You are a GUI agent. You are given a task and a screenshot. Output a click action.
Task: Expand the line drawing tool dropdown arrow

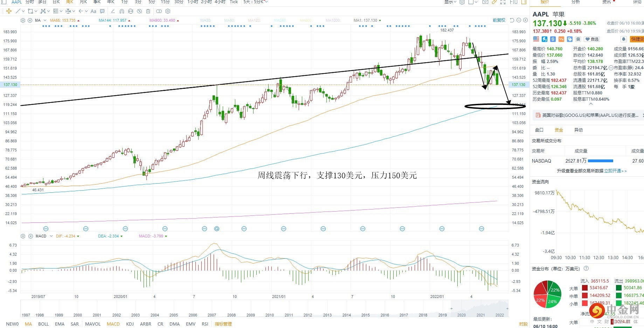pyautogui.click(x=23, y=11)
